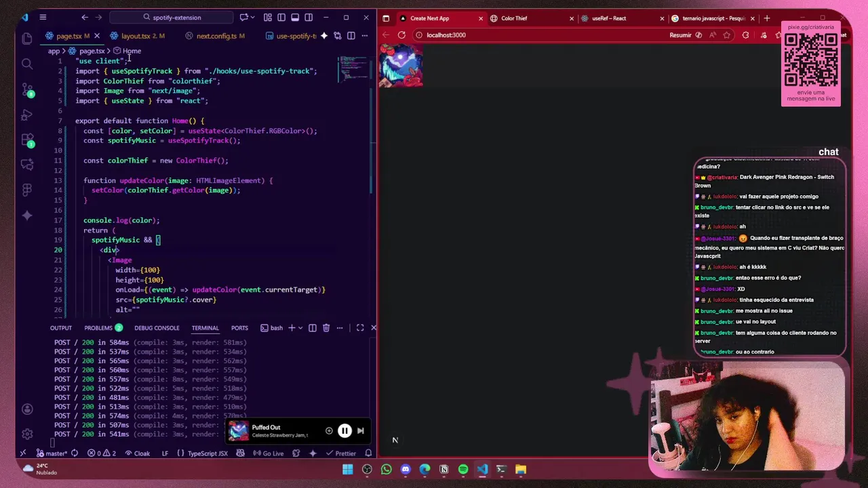Open the Accounts icon in activity bar
This screenshot has width=868, height=488.
(27, 409)
